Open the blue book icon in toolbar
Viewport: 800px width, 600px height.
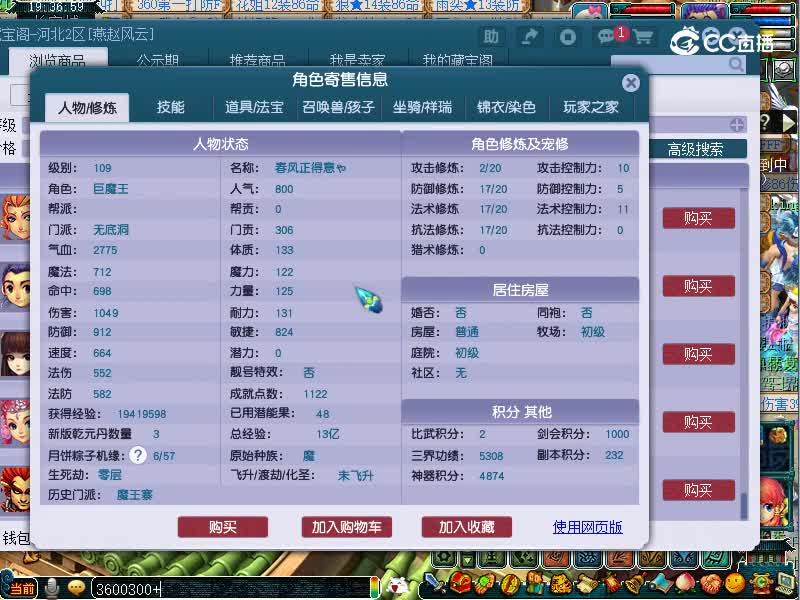pos(661,583)
